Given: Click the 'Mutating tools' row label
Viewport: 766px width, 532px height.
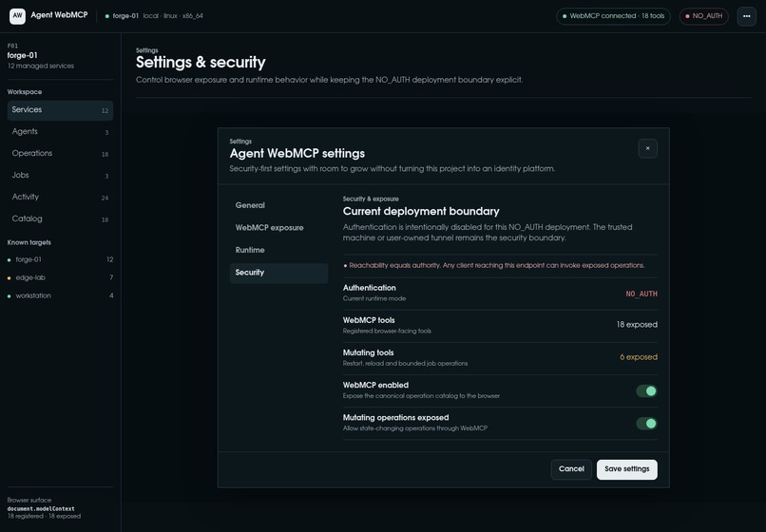Looking at the screenshot, I should click(369, 352).
